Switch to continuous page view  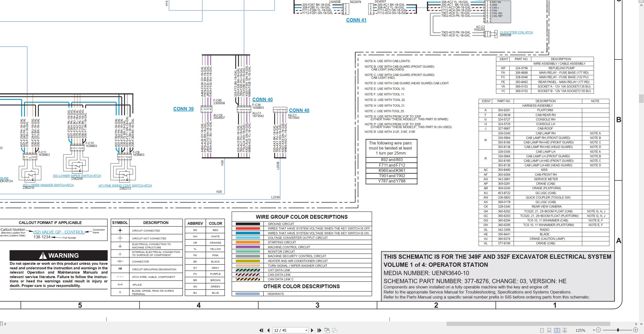click(549, 330)
